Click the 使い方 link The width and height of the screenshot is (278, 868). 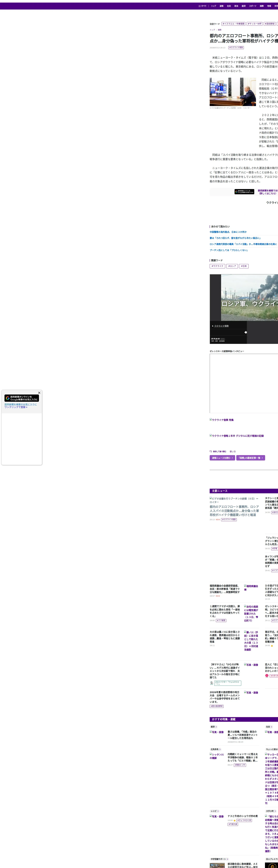pyautogui.click(x=233, y=452)
